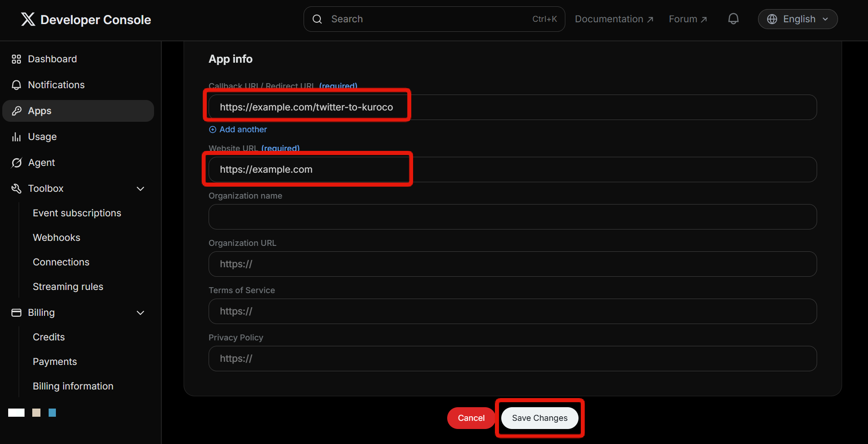
Task: Collapse the Billing section chevron
Action: tap(140, 313)
